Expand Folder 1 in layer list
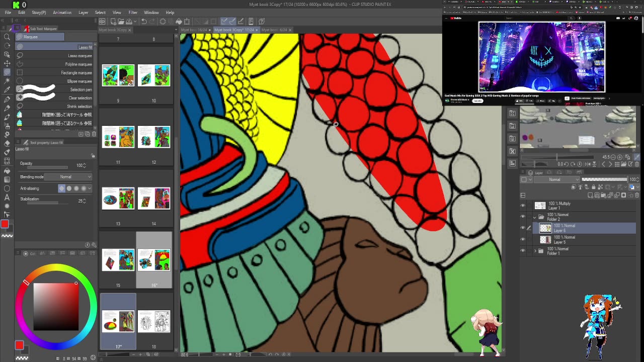The width and height of the screenshot is (644, 362). 535,250
